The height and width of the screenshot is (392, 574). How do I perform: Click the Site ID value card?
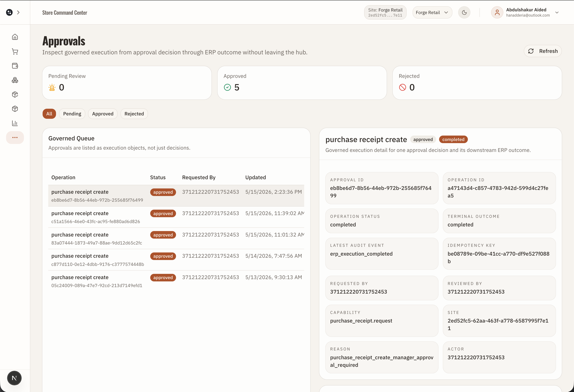pos(499,321)
